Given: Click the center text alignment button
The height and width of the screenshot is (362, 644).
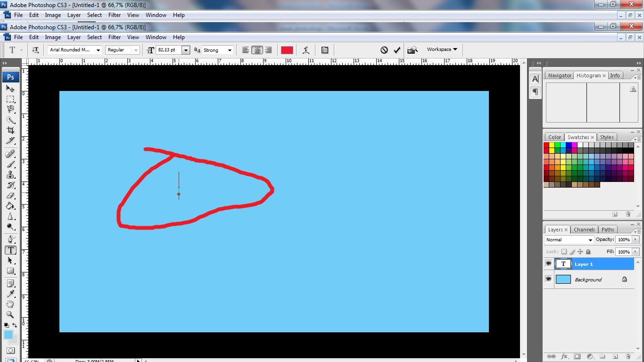Looking at the screenshot, I should pyautogui.click(x=257, y=50).
